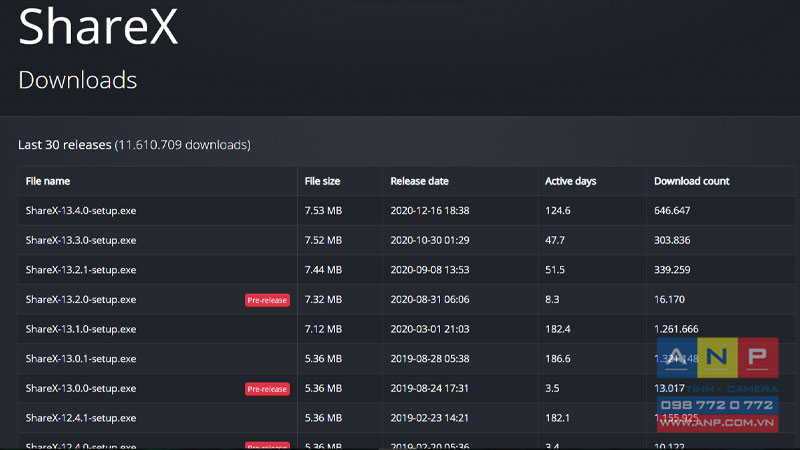Open ShareX-13.1.0-setup.exe download link
The image size is (800, 450).
point(81,329)
